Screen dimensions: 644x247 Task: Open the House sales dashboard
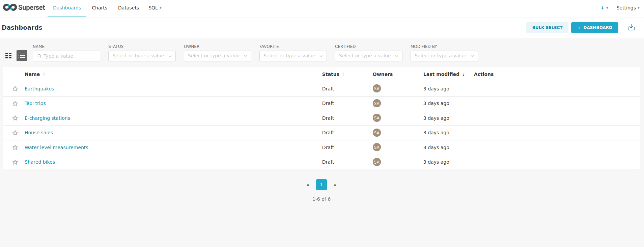point(39,133)
